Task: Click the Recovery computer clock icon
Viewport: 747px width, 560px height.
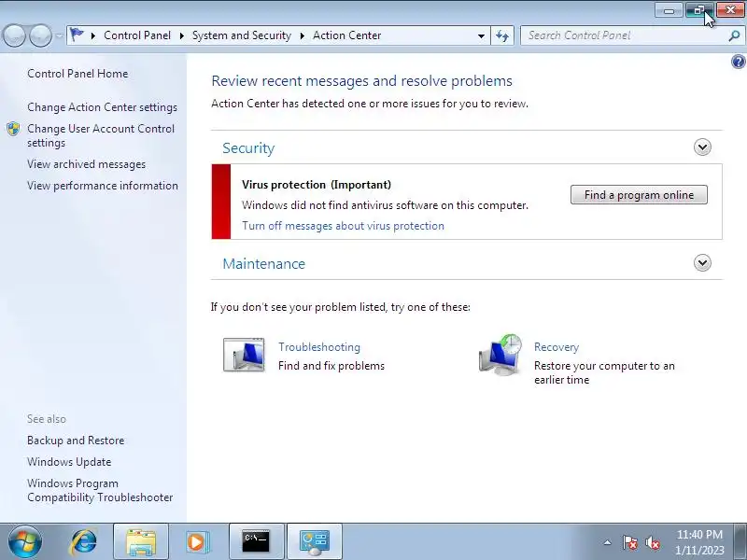Action: (x=500, y=356)
